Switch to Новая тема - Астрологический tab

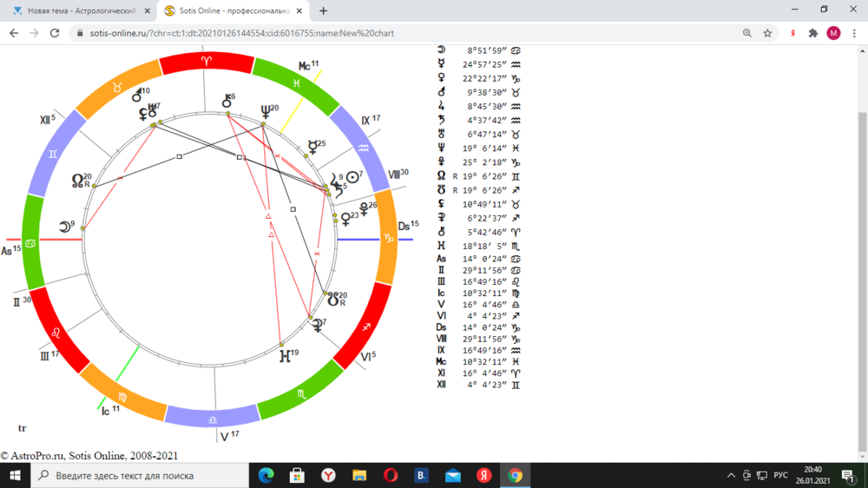point(82,10)
